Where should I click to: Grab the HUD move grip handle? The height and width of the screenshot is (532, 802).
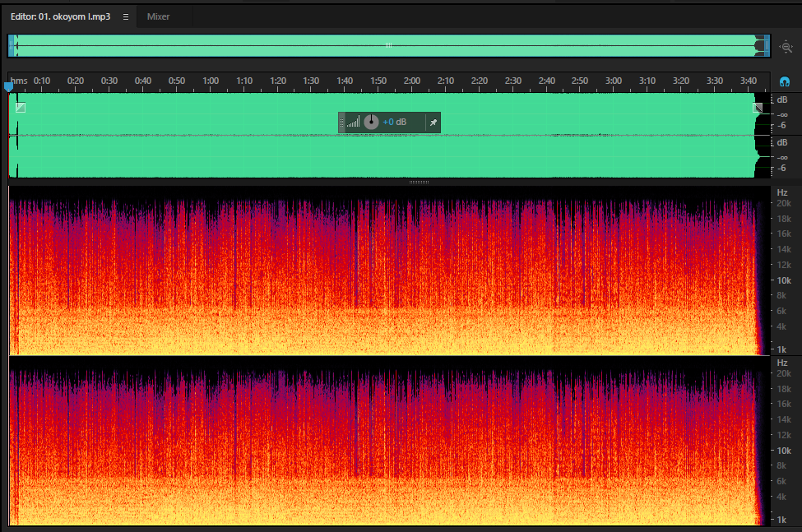pyautogui.click(x=341, y=123)
